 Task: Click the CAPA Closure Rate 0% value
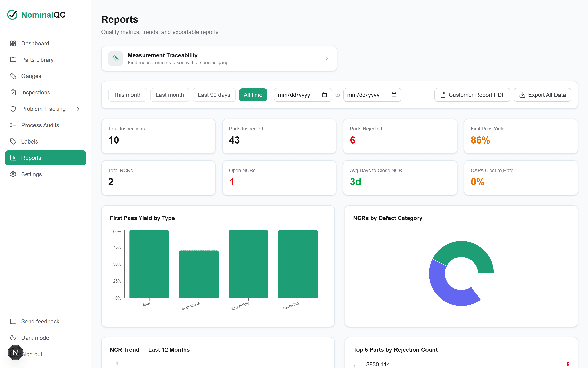click(478, 182)
